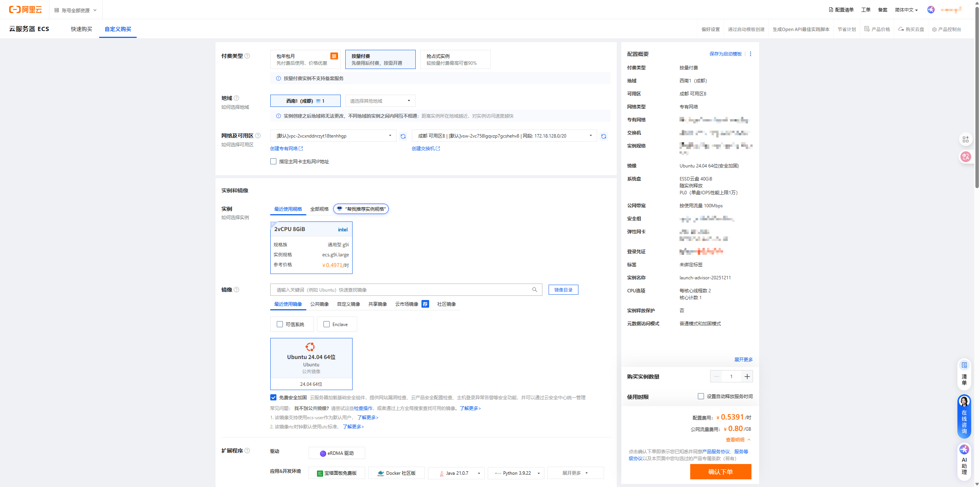Viewport: 980px width, 487px height.
Task: Click the 付费类型 help question-mark icon
Action: tap(247, 56)
